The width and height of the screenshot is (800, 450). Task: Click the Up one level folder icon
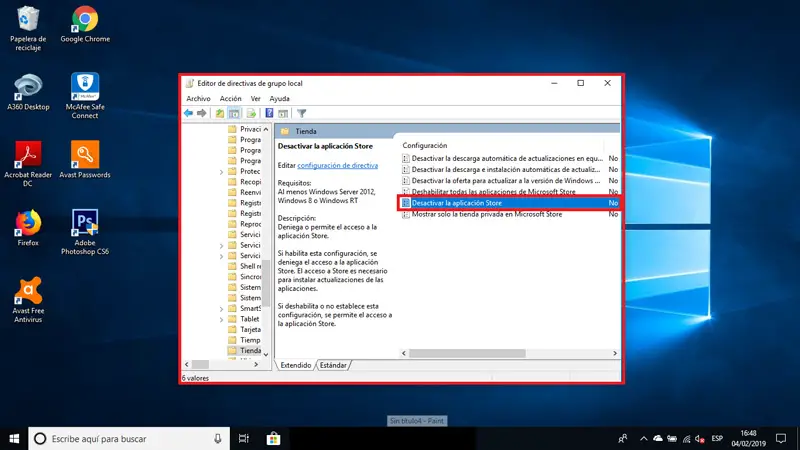pos(220,113)
